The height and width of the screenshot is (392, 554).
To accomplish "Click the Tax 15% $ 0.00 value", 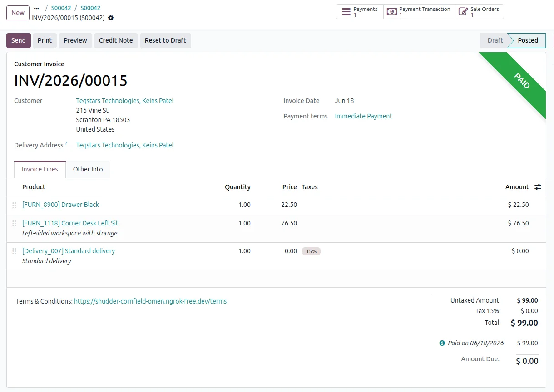I will point(529,311).
